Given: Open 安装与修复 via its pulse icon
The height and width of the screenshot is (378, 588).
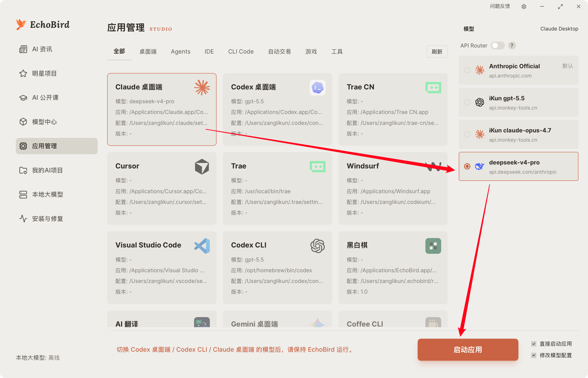Looking at the screenshot, I should (23, 219).
